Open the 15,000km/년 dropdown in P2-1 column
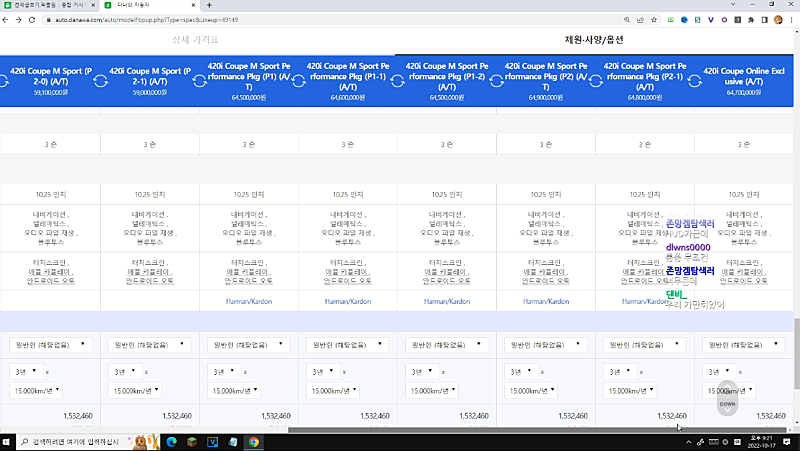 (x=135, y=391)
